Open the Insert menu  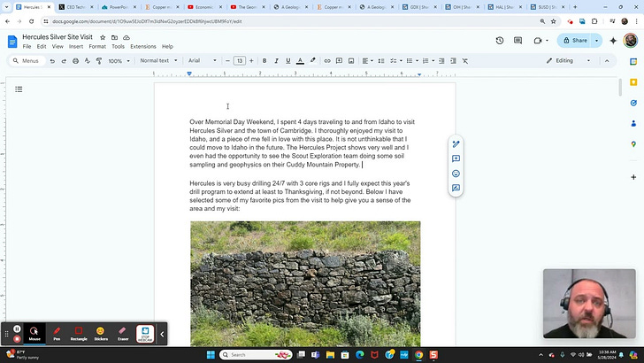[76, 46]
